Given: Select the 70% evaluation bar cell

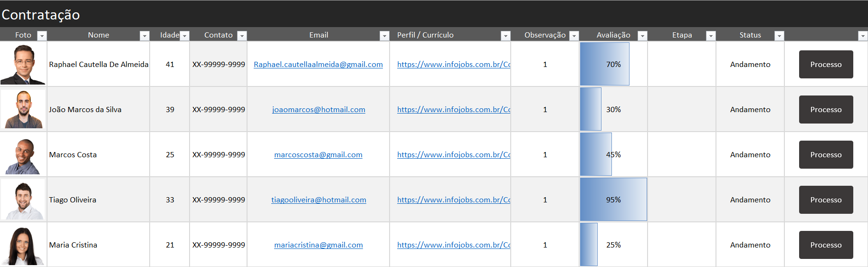Looking at the screenshot, I should (x=613, y=65).
